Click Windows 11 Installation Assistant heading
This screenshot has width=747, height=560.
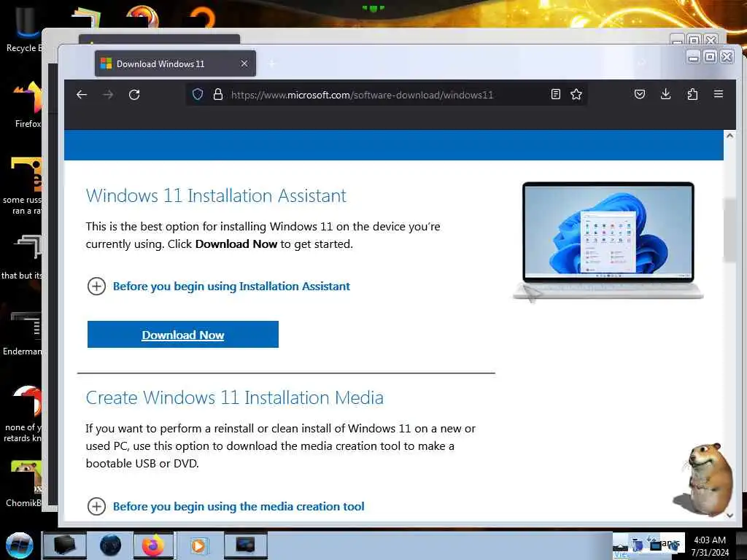pyautogui.click(x=216, y=195)
